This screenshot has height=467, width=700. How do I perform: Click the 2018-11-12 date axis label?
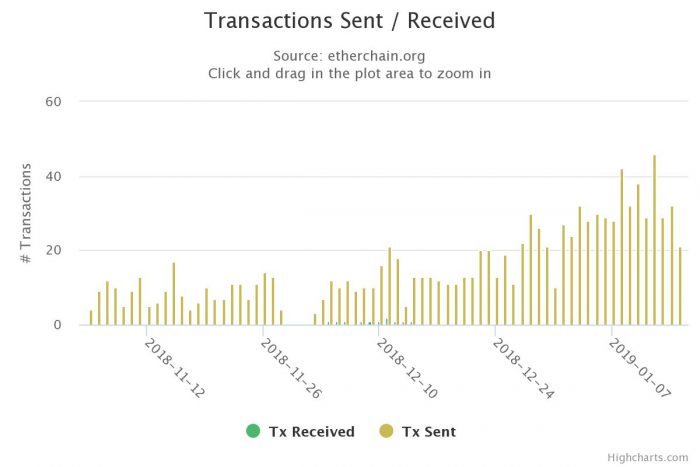tap(175, 368)
